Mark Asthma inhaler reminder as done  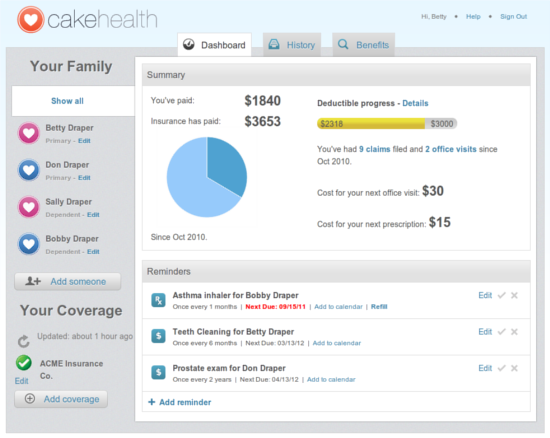click(502, 296)
